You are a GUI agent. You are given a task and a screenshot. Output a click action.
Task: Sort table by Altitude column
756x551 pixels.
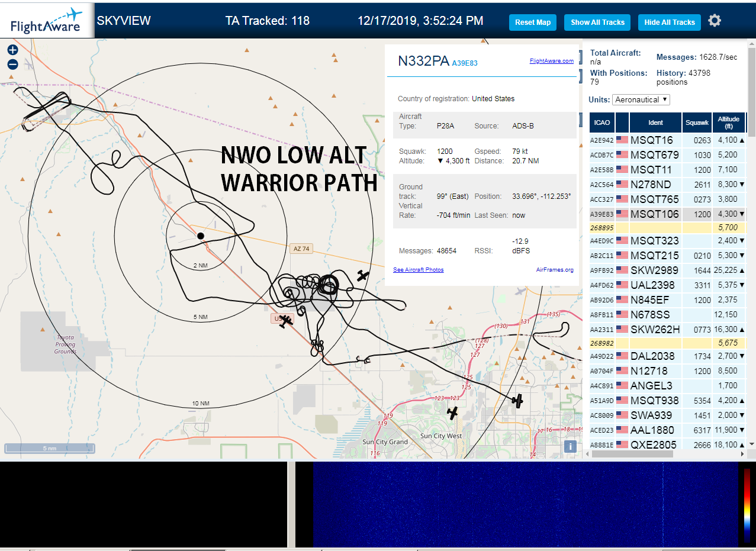[729, 123]
